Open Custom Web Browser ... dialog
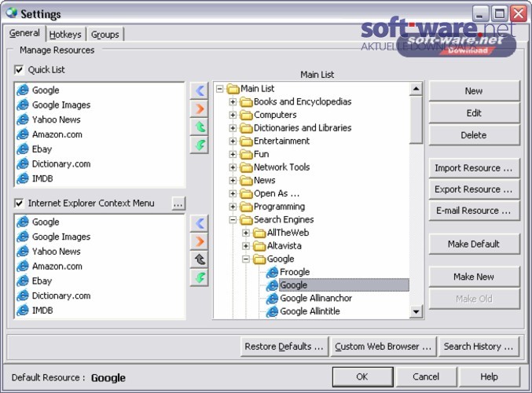The height and width of the screenshot is (393, 532). pyautogui.click(x=383, y=347)
